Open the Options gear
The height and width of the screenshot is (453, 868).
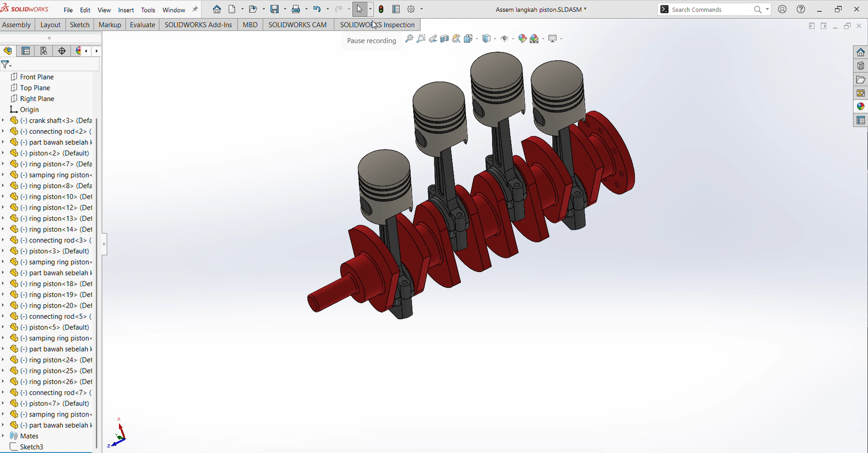coord(411,10)
